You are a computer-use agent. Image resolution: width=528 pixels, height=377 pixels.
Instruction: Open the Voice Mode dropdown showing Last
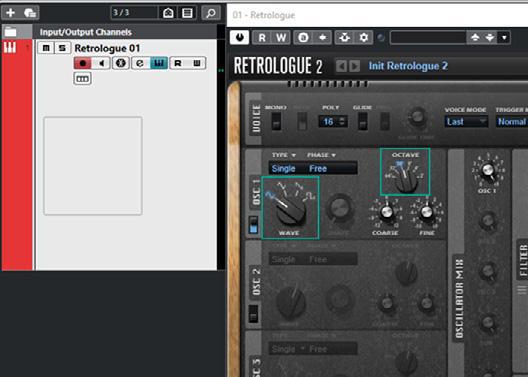pos(466,122)
